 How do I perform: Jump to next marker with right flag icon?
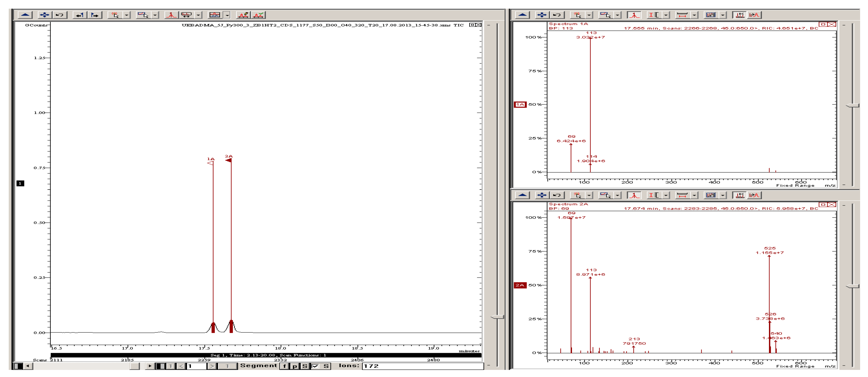tap(95, 15)
